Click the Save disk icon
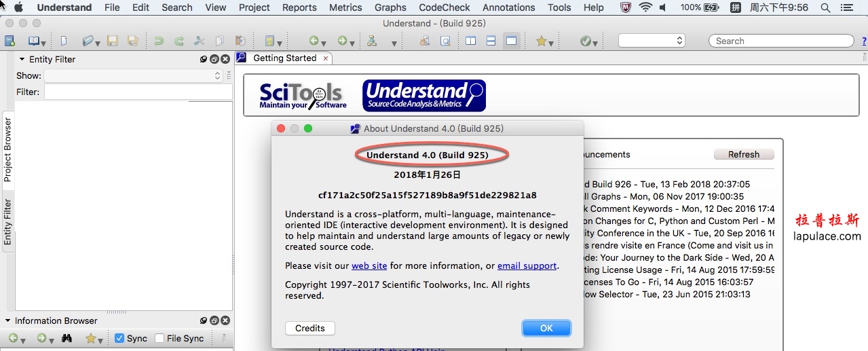868x351 pixels. coord(113,41)
